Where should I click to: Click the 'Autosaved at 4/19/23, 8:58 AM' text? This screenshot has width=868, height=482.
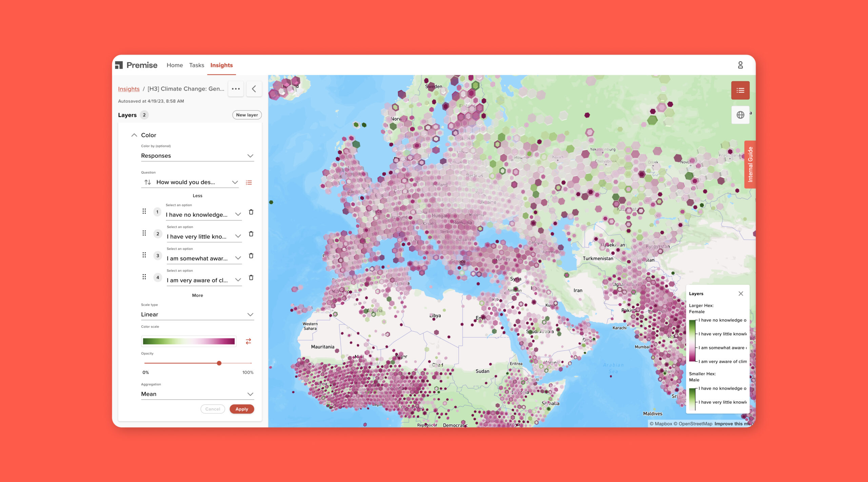151,101
